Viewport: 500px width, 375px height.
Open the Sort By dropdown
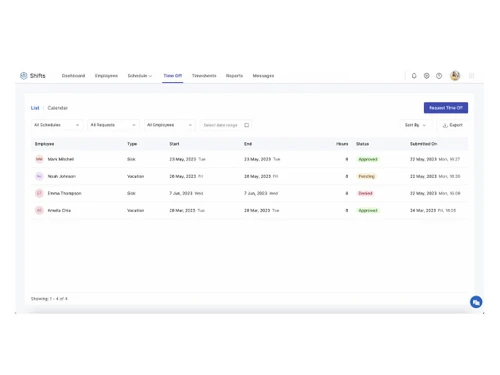[415, 125]
